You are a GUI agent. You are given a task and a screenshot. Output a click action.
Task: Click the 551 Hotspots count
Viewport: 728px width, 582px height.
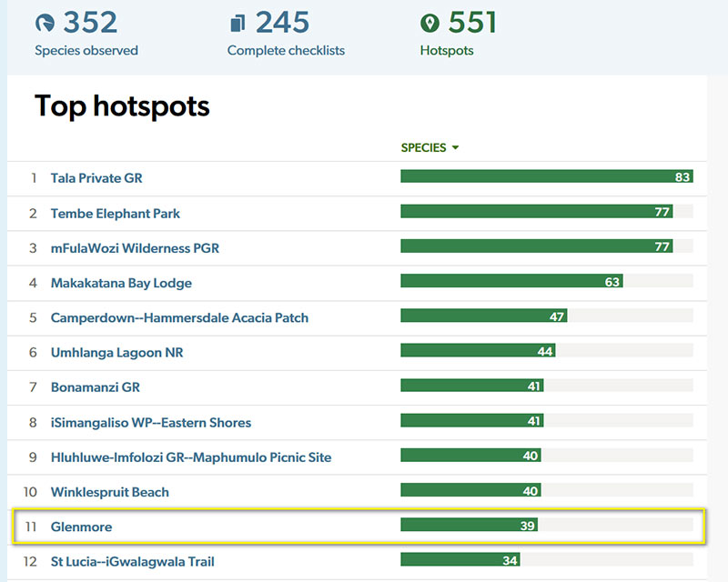[472, 22]
